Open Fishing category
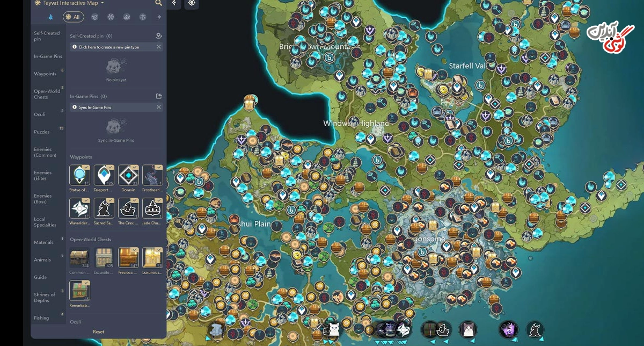Image resolution: width=644 pixels, height=346 pixels. point(41,318)
